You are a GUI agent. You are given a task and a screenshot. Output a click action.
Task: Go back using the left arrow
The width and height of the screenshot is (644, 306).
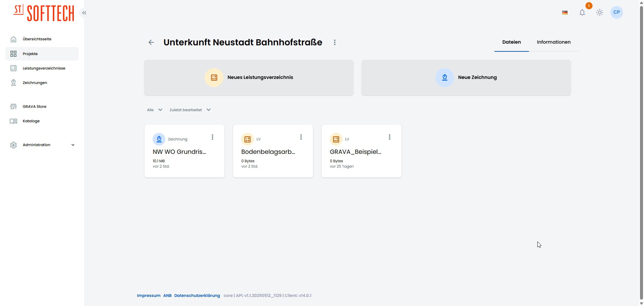(151, 42)
